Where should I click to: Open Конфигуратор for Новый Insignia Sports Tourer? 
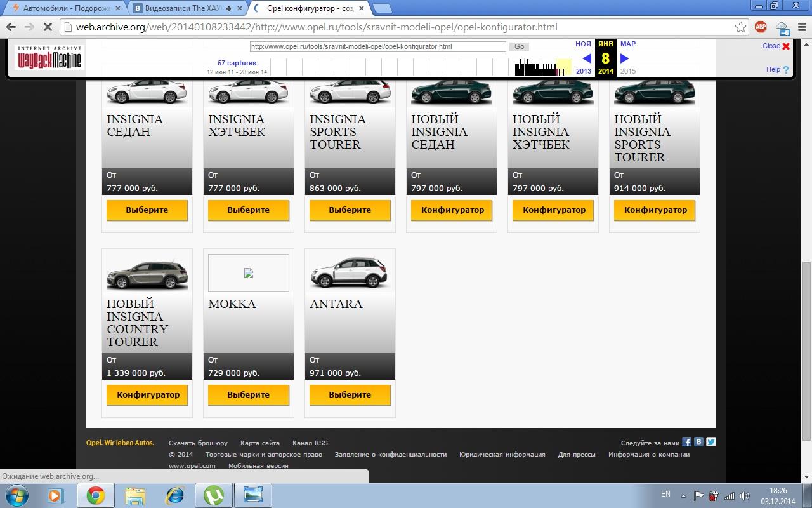[655, 210]
